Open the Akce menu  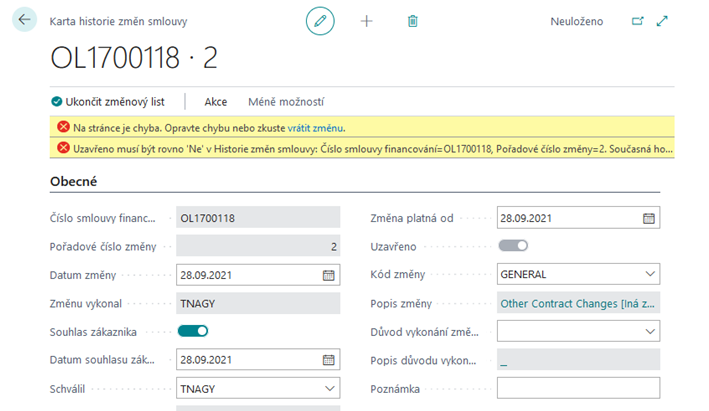click(x=216, y=102)
